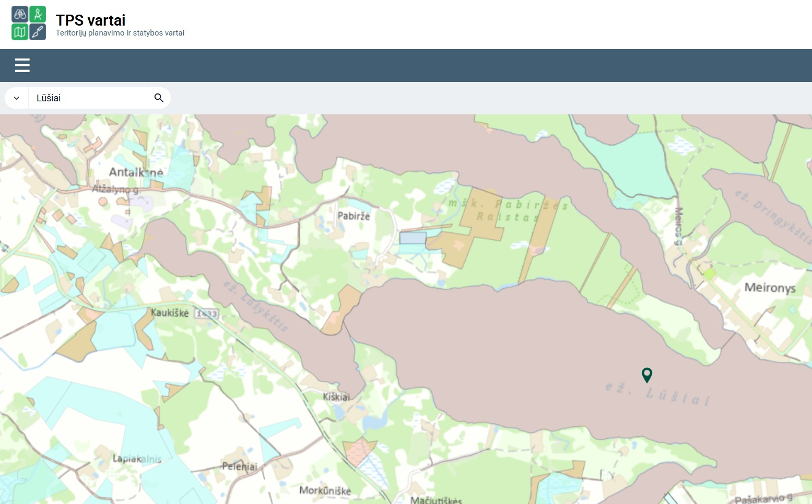Click the Pabiržė map label
Viewport: 812px width, 504px height.
(354, 216)
